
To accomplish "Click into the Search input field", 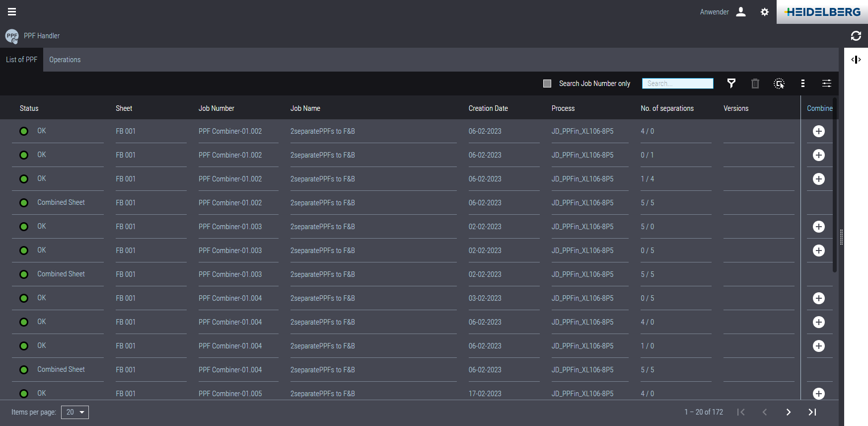I will (677, 84).
